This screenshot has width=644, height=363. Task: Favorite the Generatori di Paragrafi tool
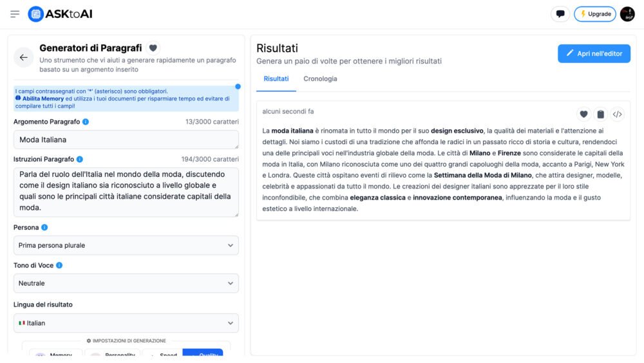pos(153,48)
